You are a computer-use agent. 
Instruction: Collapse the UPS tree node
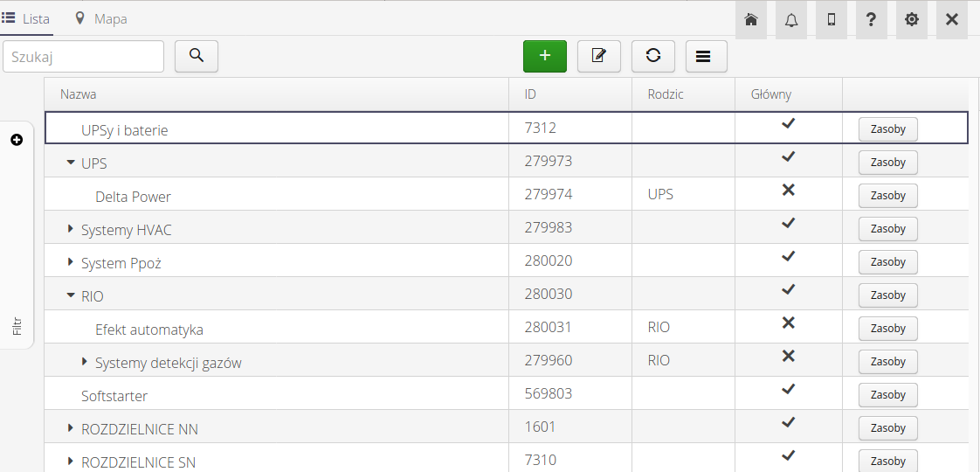pyautogui.click(x=71, y=163)
